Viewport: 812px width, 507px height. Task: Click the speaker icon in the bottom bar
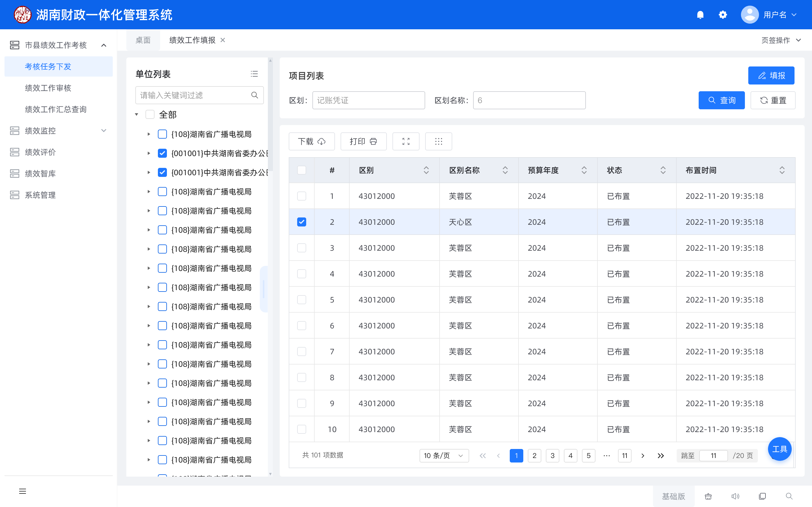(x=735, y=496)
